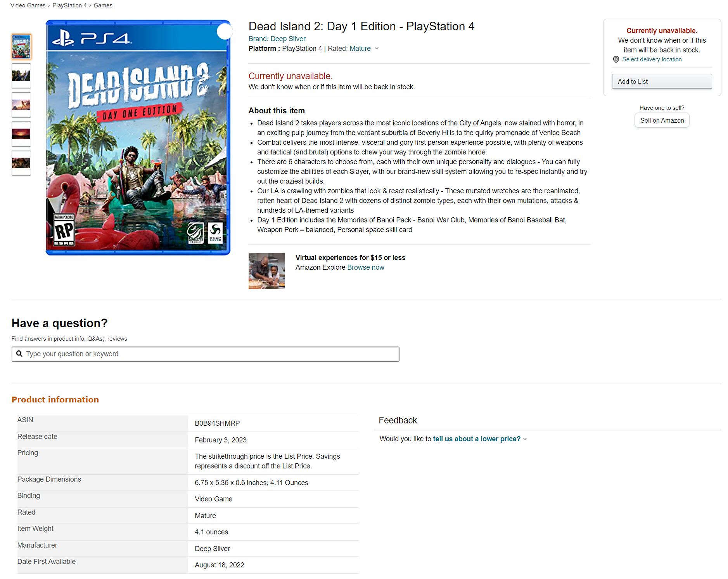Image resolution: width=728 pixels, height=579 pixels.
Task: Open the Add to List dropdown
Action: point(662,81)
